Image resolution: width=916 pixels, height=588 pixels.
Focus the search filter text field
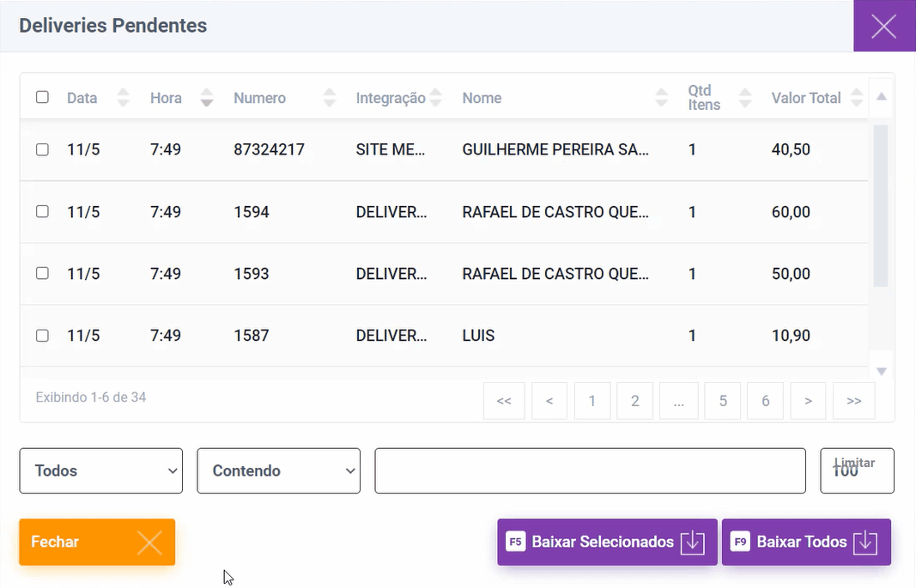590,470
